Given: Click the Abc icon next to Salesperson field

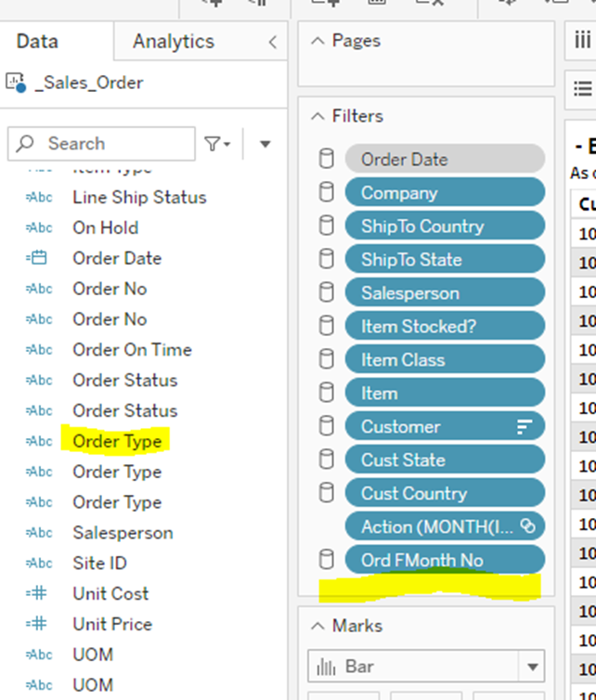Looking at the screenshot, I should (x=39, y=533).
